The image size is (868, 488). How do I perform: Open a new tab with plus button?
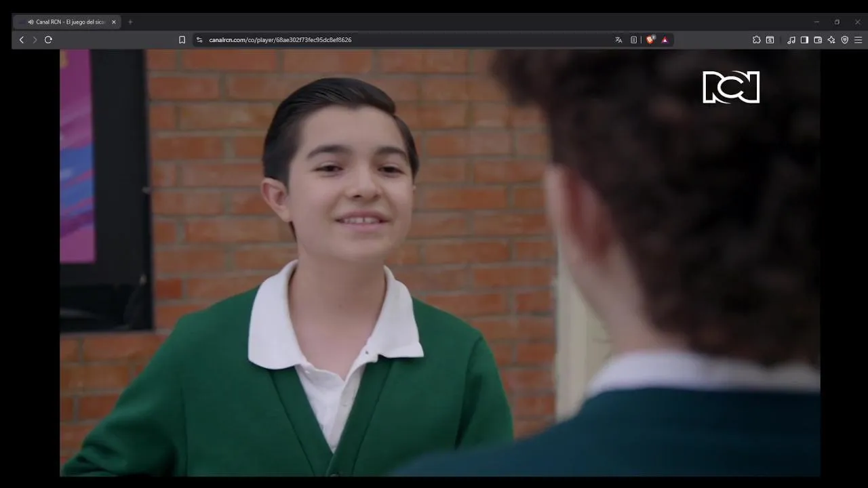click(130, 22)
